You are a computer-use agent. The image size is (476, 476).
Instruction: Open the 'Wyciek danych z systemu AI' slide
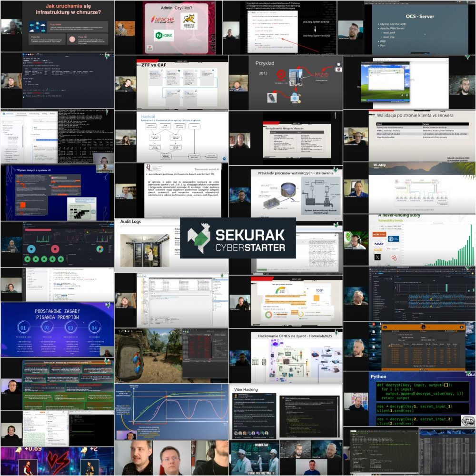coord(58,192)
